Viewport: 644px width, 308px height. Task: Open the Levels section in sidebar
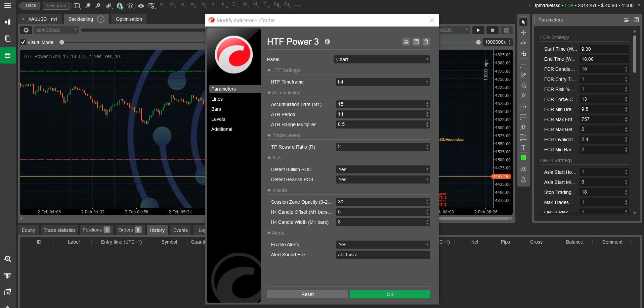218,119
